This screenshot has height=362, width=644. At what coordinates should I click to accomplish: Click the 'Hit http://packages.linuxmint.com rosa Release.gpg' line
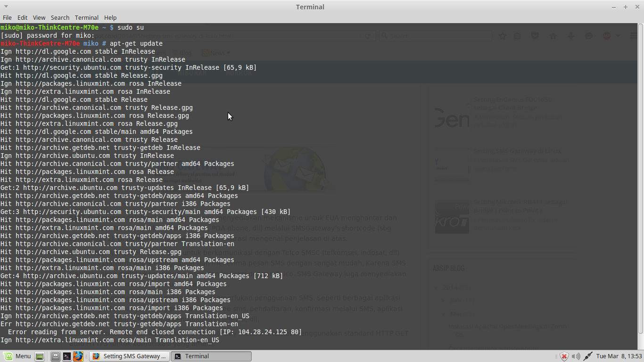click(95, 115)
